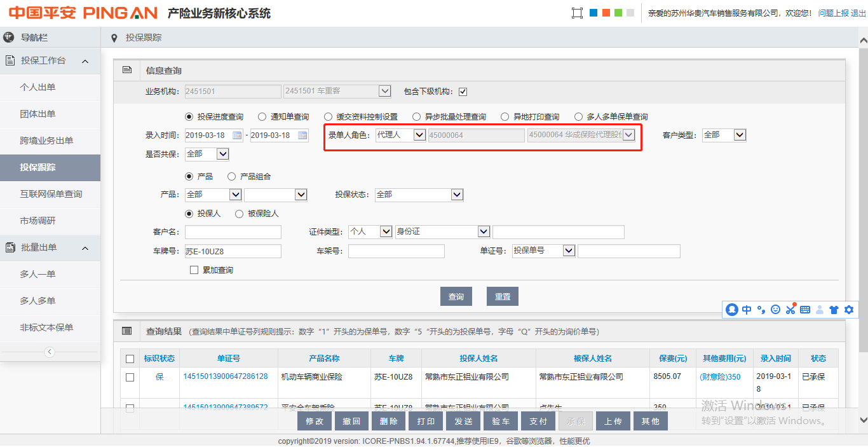Screen dimensions: 868x447
Task: Click the scissors screenshot tool icon
Action: [790, 310]
